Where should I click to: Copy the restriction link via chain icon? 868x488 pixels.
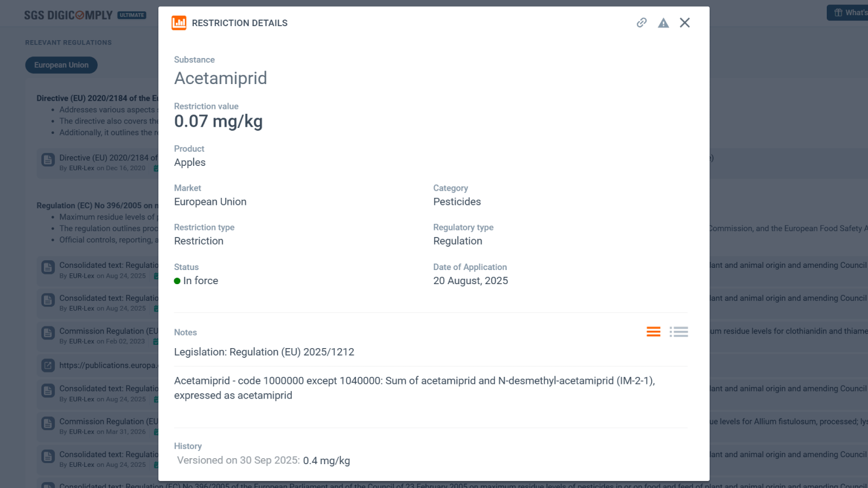click(x=641, y=23)
